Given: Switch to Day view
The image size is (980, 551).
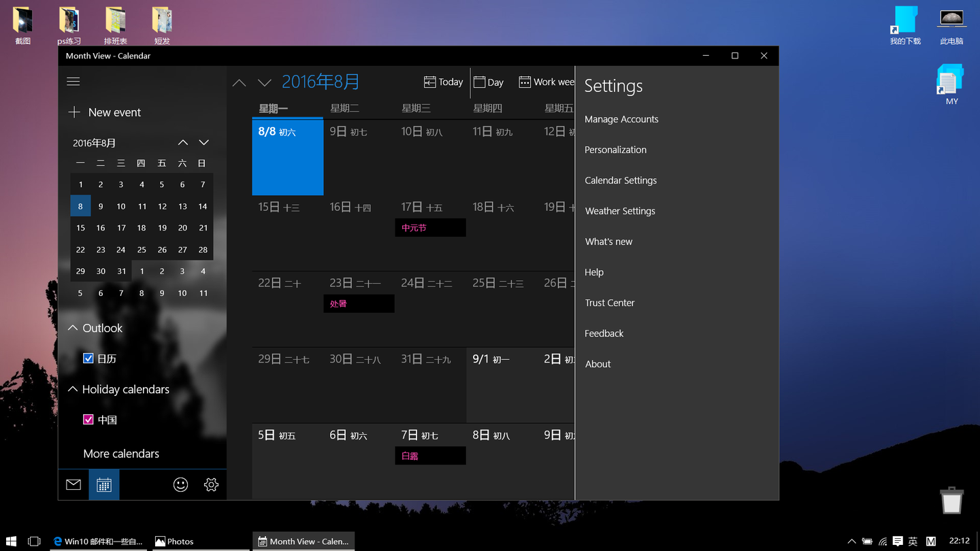Looking at the screenshot, I should coord(489,82).
